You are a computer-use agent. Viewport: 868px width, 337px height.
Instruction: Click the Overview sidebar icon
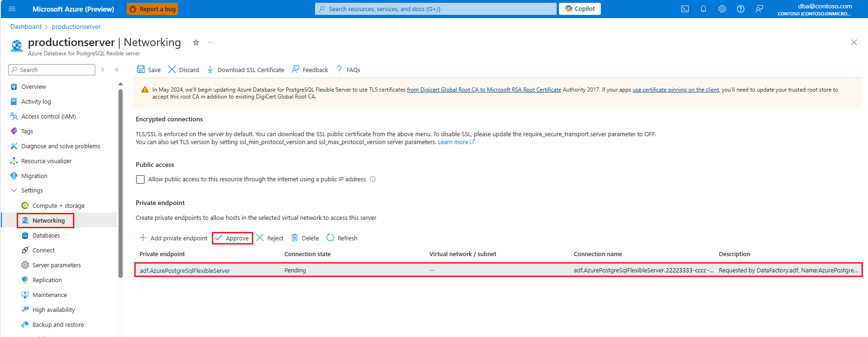point(14,86)
